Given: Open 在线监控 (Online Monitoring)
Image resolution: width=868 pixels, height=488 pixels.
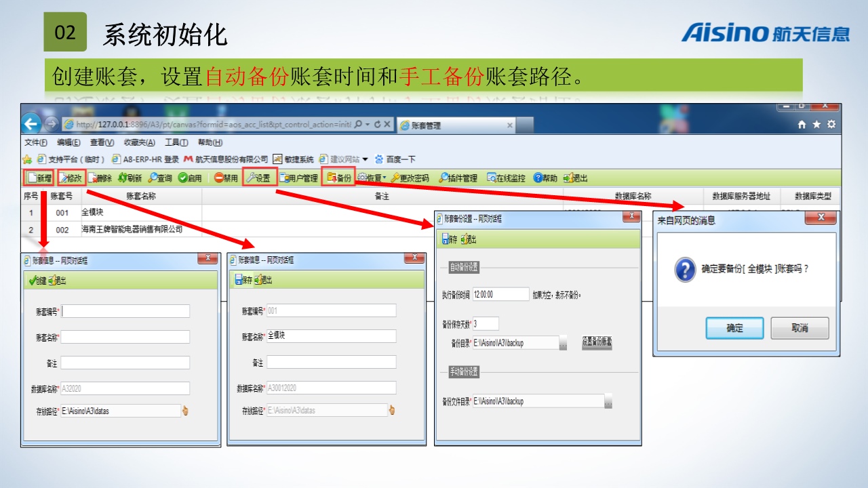Looking at the screenshot, I should 506,178.
